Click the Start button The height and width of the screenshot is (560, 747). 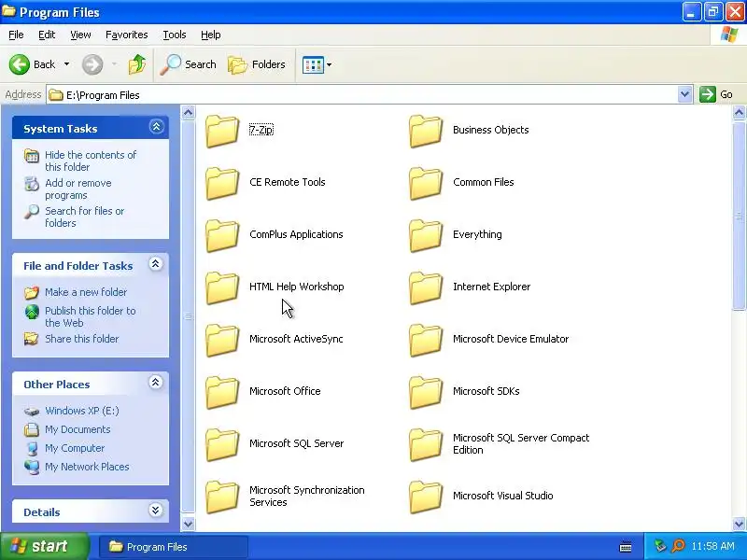coord(44,546)
